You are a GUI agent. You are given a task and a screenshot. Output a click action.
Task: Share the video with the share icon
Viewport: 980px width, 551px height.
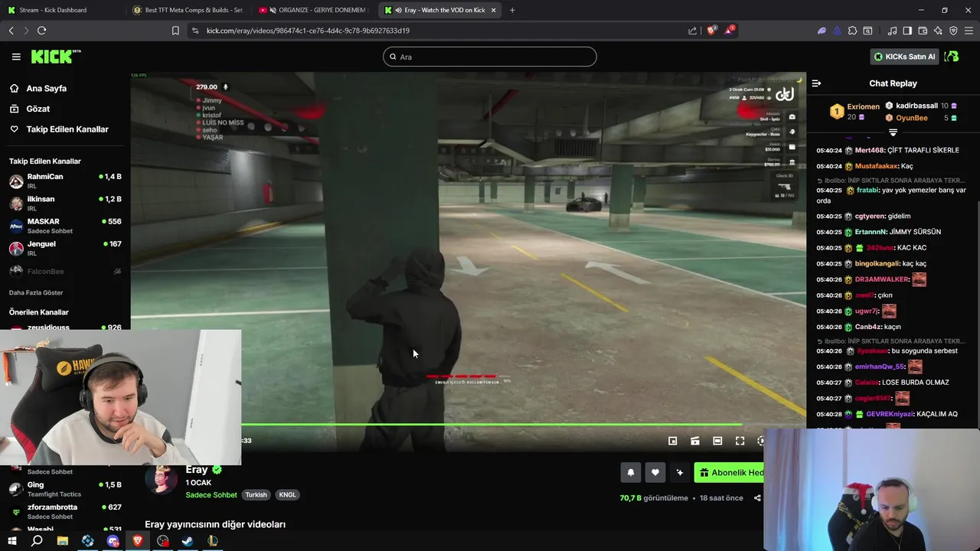pyautogui.click(x=757, y=498)
